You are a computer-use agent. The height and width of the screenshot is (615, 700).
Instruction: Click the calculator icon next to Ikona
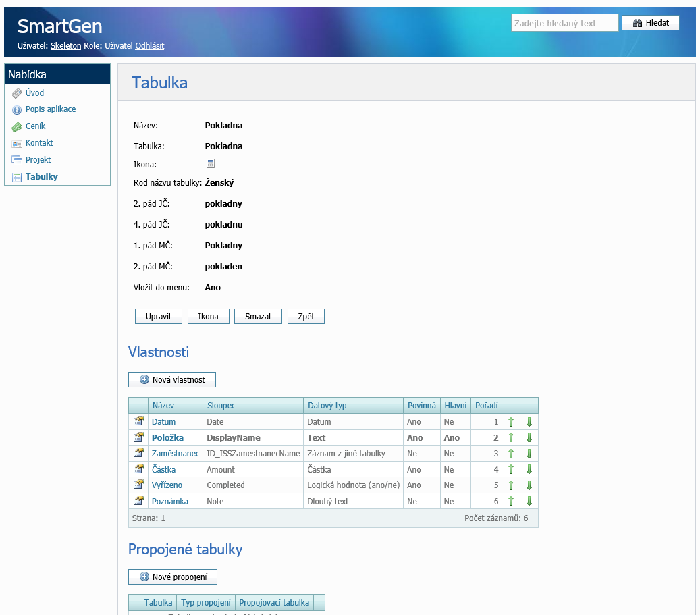(211, 163)
